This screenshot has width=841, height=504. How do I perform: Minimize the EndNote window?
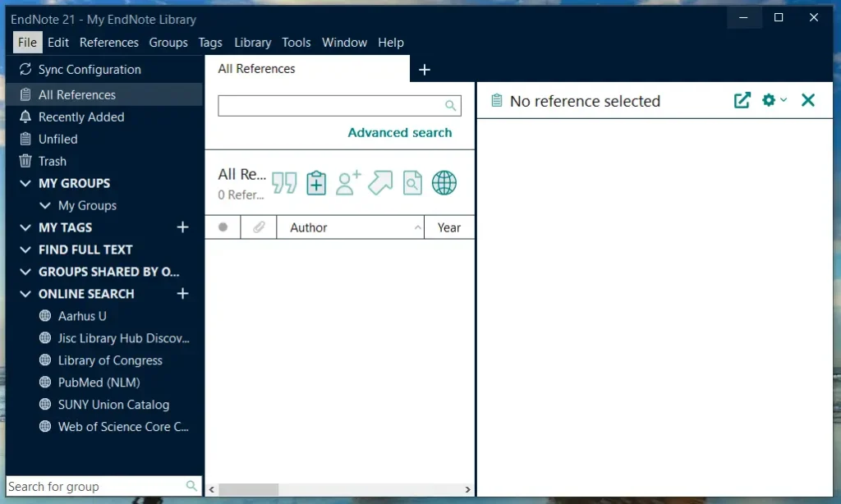[x=743, y=18]
